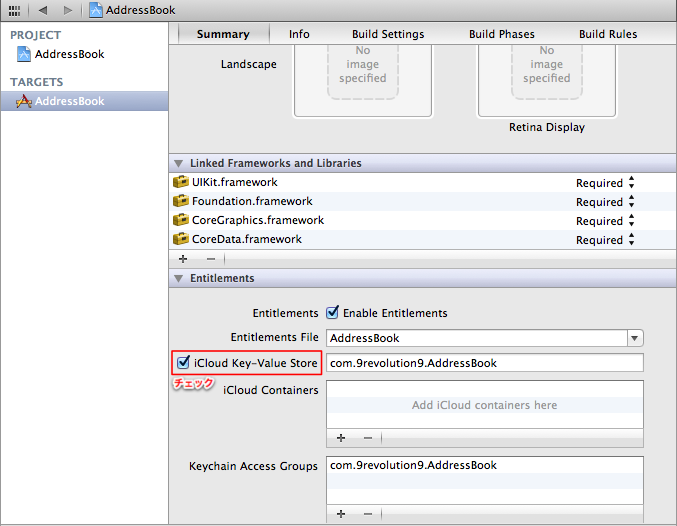
Task: Add an iCloud container with plus
Action: click(x=341, y=438)
